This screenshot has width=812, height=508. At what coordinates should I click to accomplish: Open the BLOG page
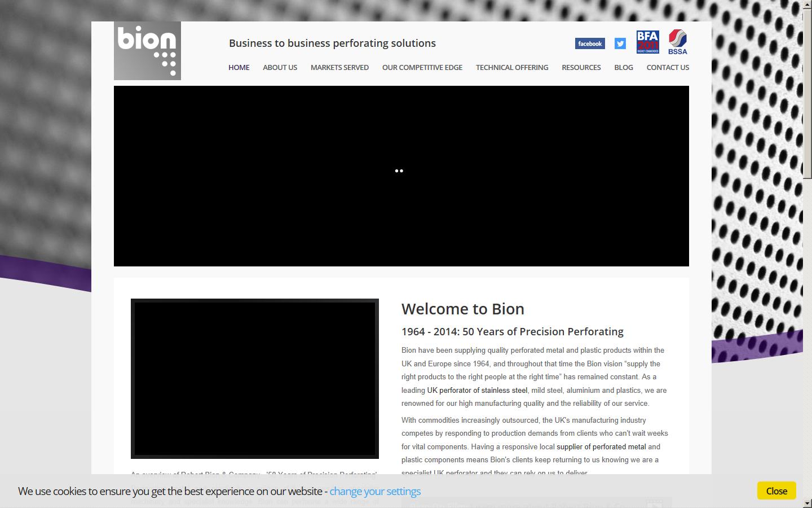623,67
